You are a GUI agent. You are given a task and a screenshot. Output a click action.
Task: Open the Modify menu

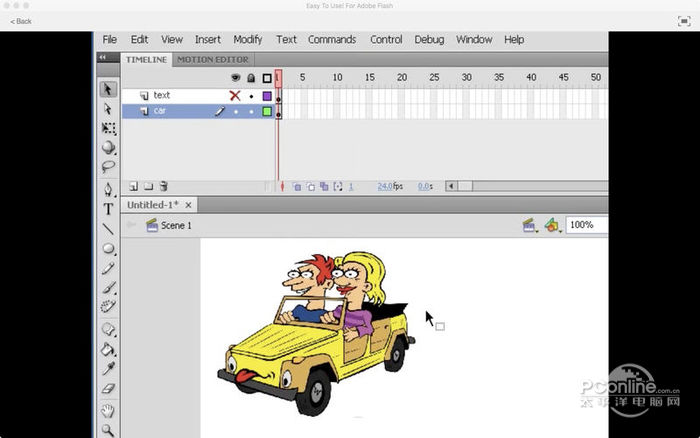247,40
